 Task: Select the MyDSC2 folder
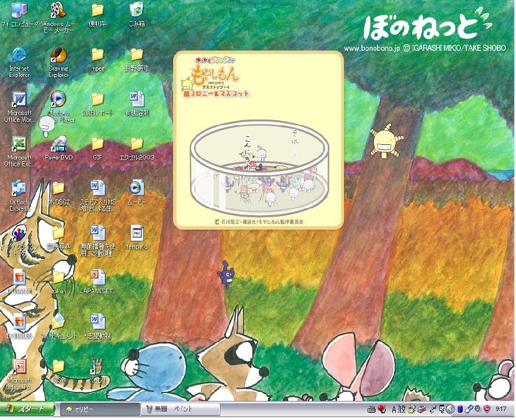58,193
